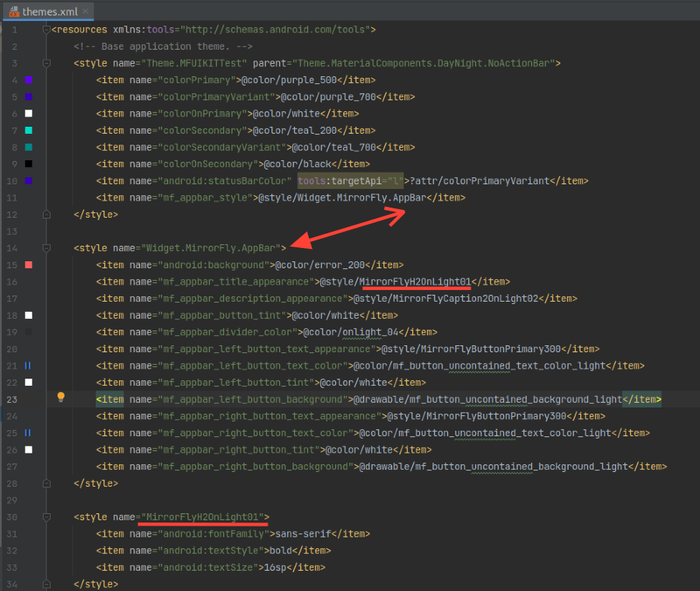
Task: Open white gutter swatch for left_button_tint line 22
Action: (29, 382)
